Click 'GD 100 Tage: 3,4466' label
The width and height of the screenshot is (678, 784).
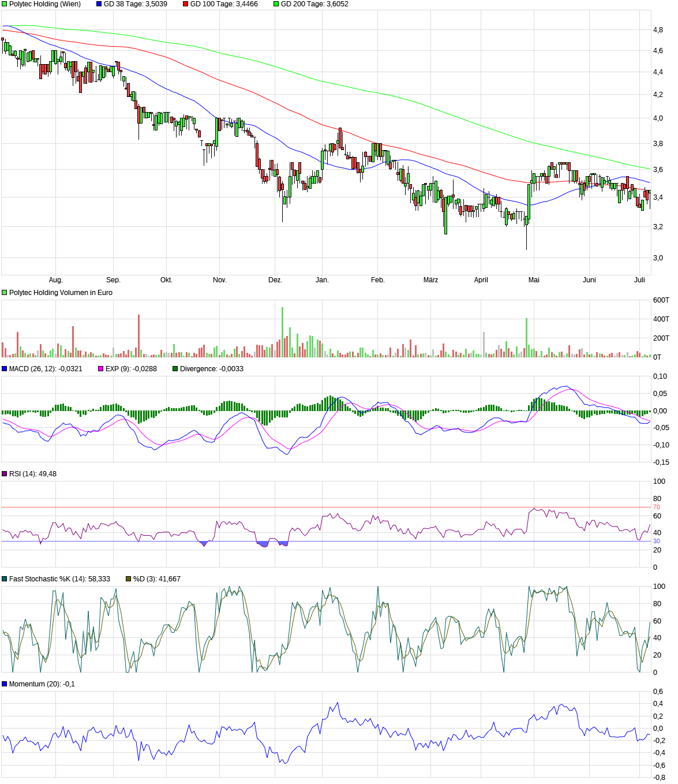[x=224, y=4]
